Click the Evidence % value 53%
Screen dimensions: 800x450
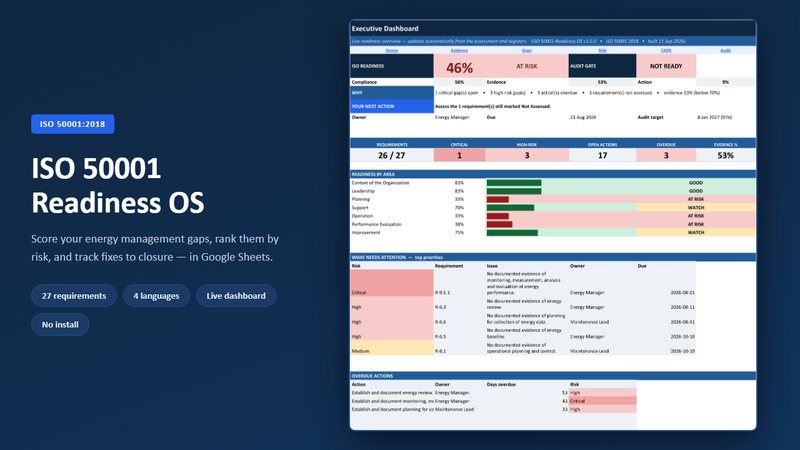pos(726,156)
